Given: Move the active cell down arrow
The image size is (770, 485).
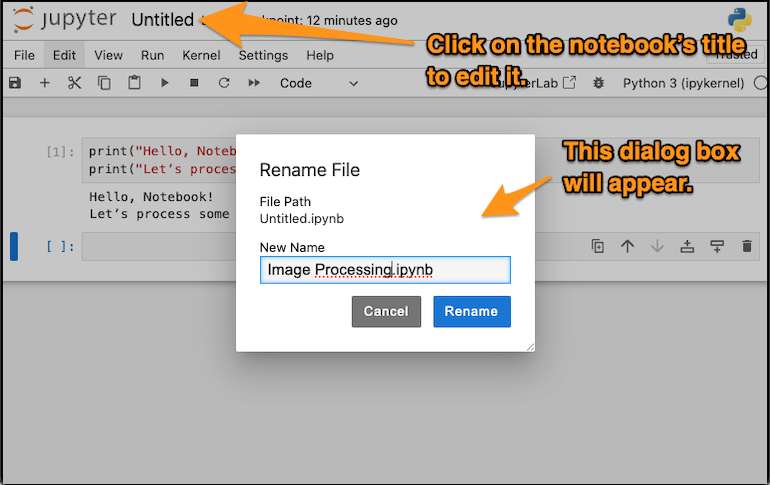Looking at the screenshot, I should tap(657, 245).
